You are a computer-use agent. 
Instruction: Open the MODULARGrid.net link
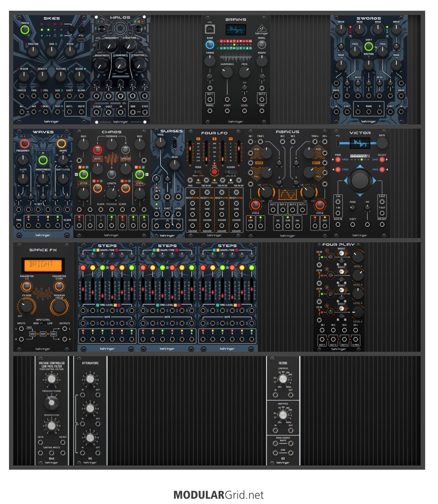[219, 495]
